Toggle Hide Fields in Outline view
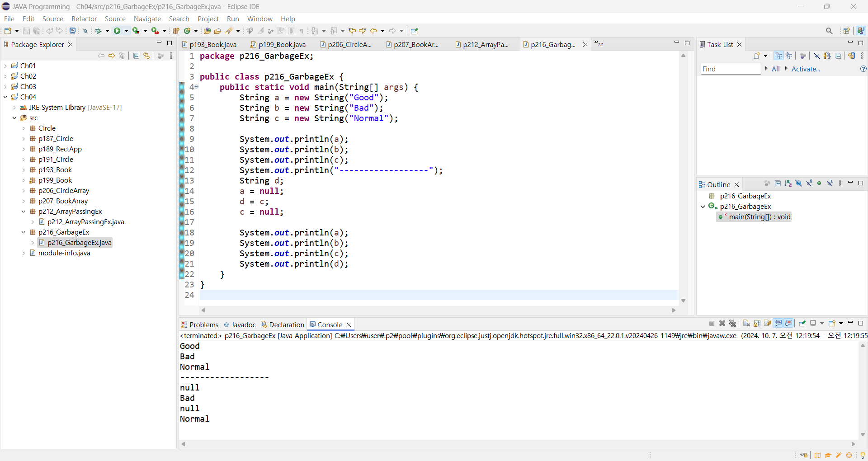 pyautogui.click(x=799, y=183)
